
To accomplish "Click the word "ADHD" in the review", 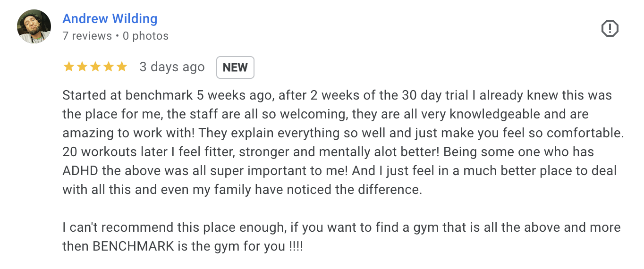I will pyautogui.click(x=80, y=171).
